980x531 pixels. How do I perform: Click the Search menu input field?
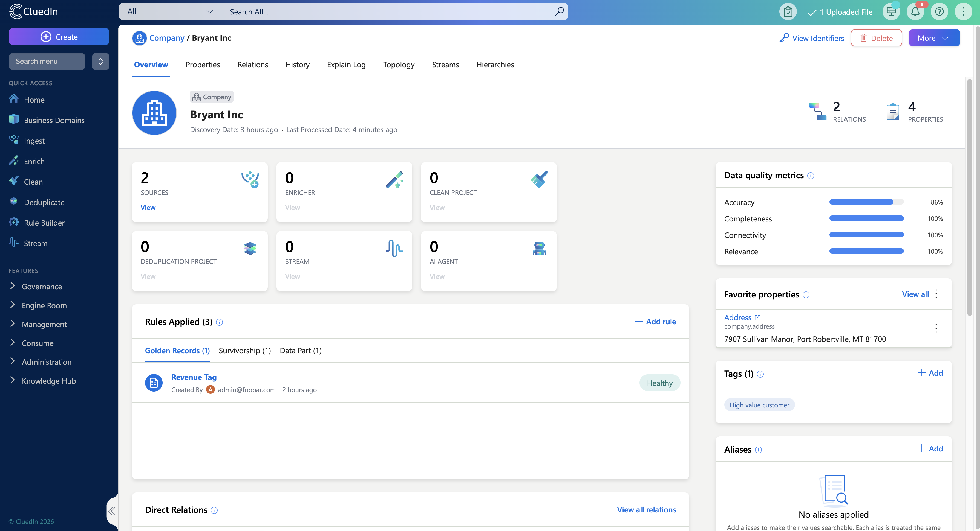pos(47,61)
